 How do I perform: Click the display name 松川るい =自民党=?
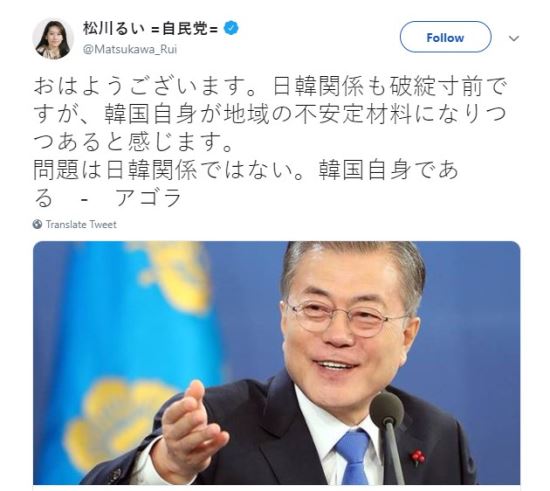(x=150, y=28)
